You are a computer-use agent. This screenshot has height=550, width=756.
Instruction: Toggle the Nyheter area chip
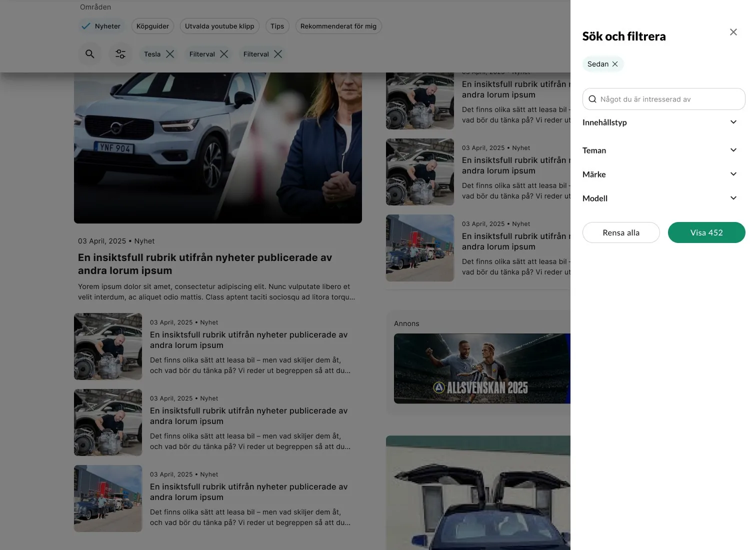pyautogui.click(x=101, y=26)
